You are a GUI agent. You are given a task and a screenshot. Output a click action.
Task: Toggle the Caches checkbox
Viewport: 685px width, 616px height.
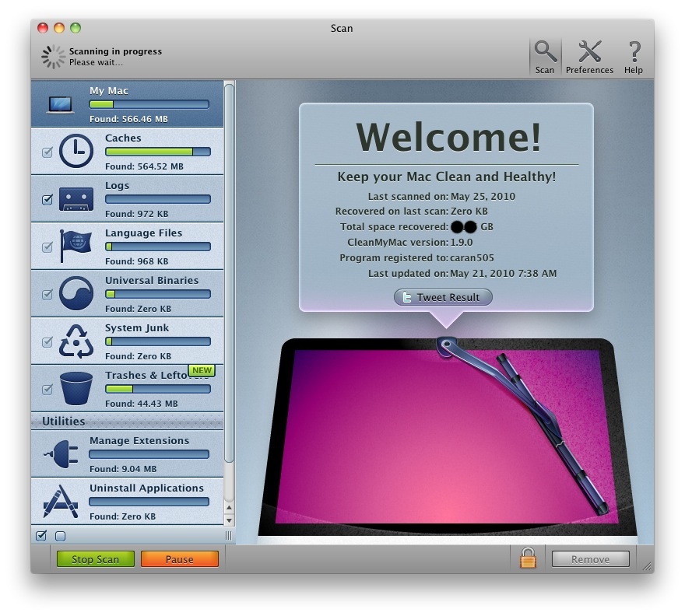(x=47, y=152)
